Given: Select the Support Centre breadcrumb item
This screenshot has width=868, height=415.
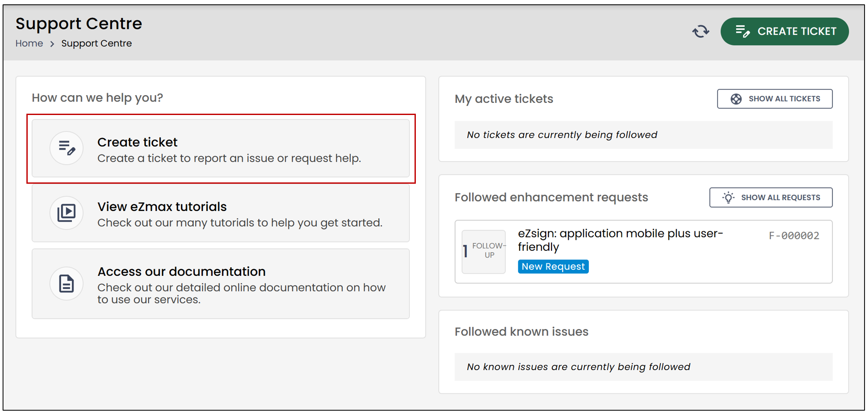Looking at the screenshot, I should click(x=96, y=44).
